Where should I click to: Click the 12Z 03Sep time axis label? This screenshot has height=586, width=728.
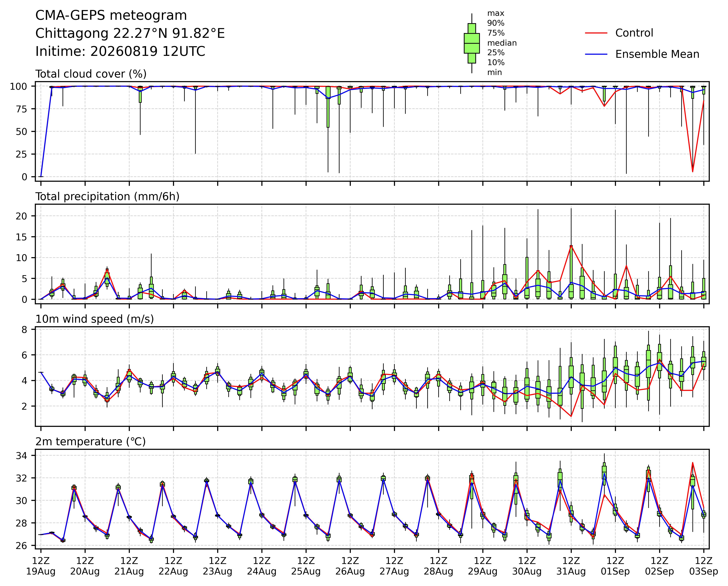click(704, 566)
